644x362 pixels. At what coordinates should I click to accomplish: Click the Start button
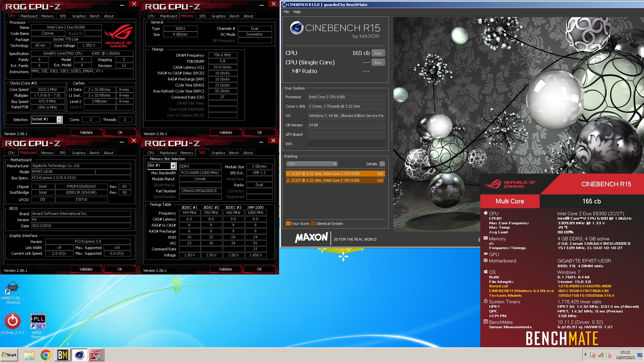[x=9, y=355]
